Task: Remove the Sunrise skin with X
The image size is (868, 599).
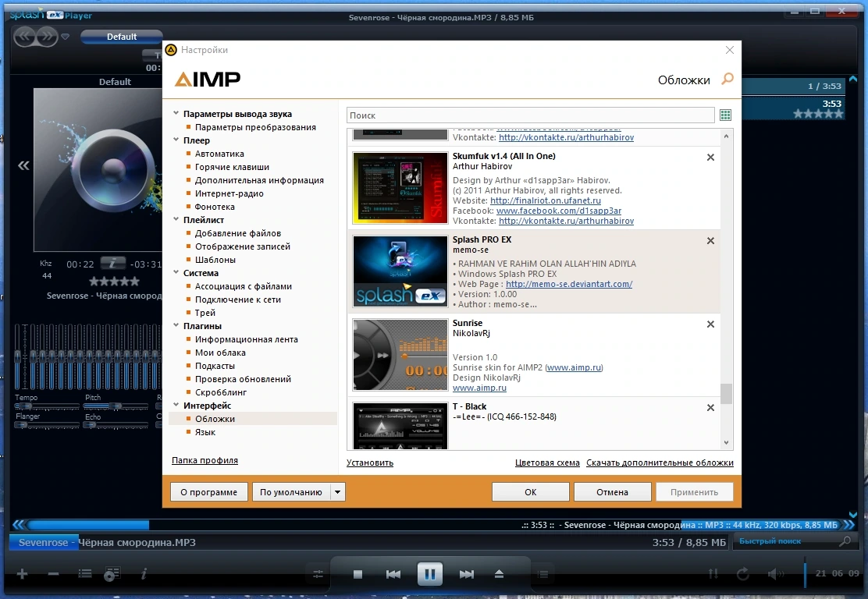Action: (x=711, y=324)
